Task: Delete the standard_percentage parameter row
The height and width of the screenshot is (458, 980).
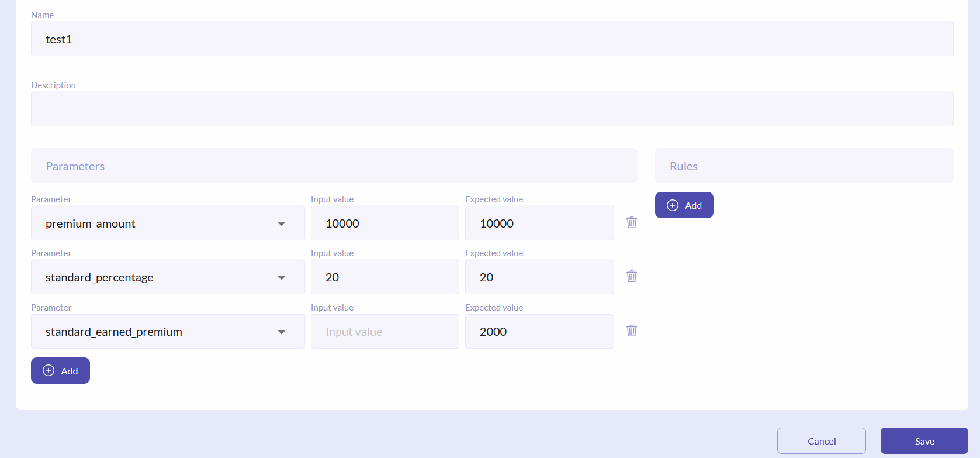Action: click(631, 276)
